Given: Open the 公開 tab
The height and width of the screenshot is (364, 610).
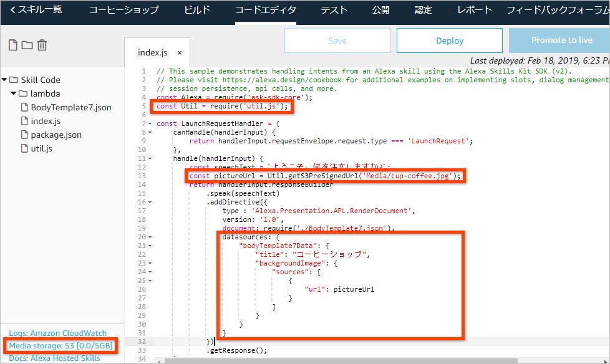Looking at the screenshot, I should click(380, 10).
